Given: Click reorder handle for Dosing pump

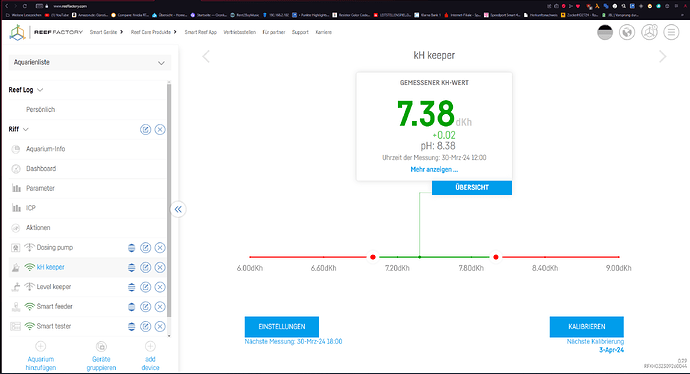Looking at the screenshot, I should 131,248.
